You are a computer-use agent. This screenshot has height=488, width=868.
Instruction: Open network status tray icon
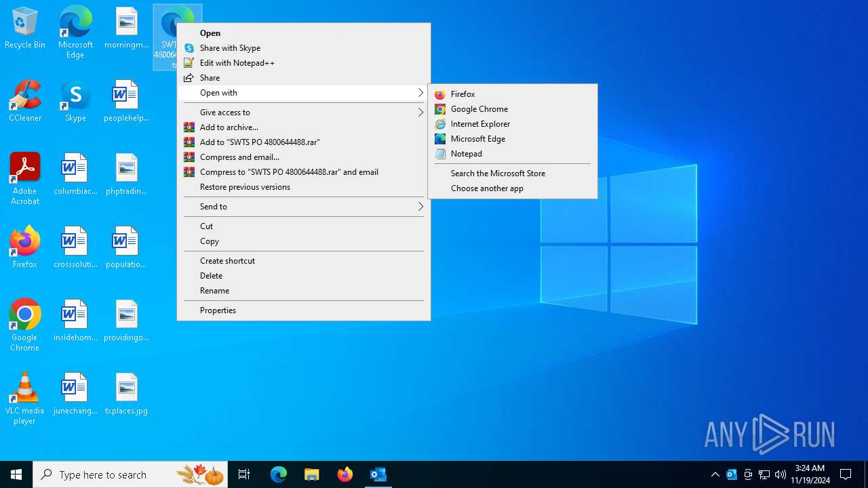764,474
